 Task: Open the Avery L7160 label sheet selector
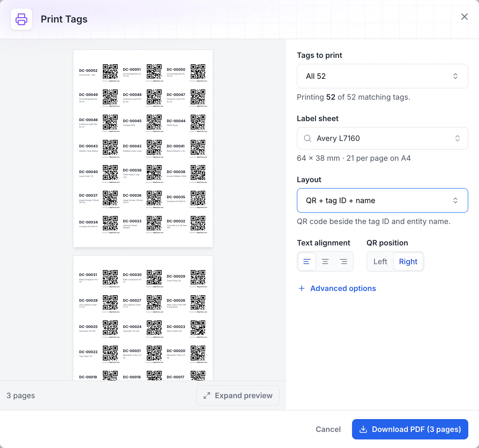point(382,138)
